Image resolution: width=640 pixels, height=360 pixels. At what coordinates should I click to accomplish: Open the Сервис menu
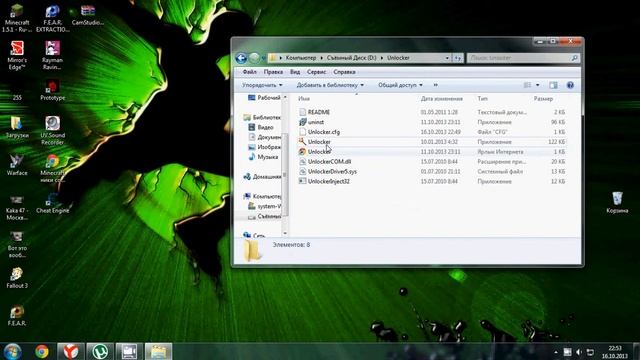[x=316, y=72]
